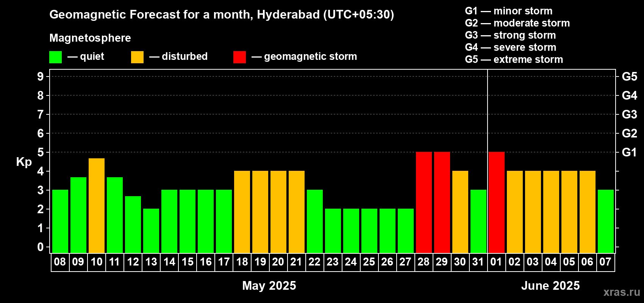Screen dimensions: 644x303
Task: Select the green bar for June 07
Action: 606,222
